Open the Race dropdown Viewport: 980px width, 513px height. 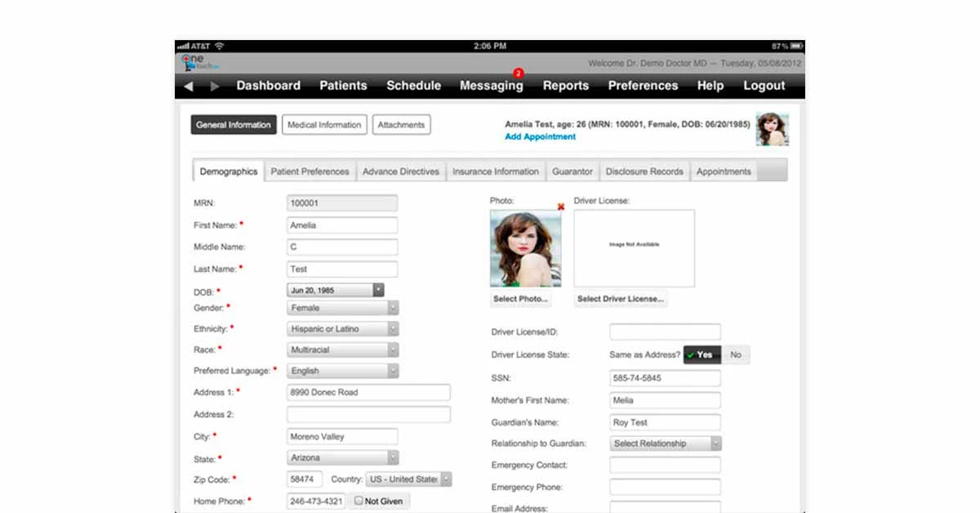(x=394, y=349)
